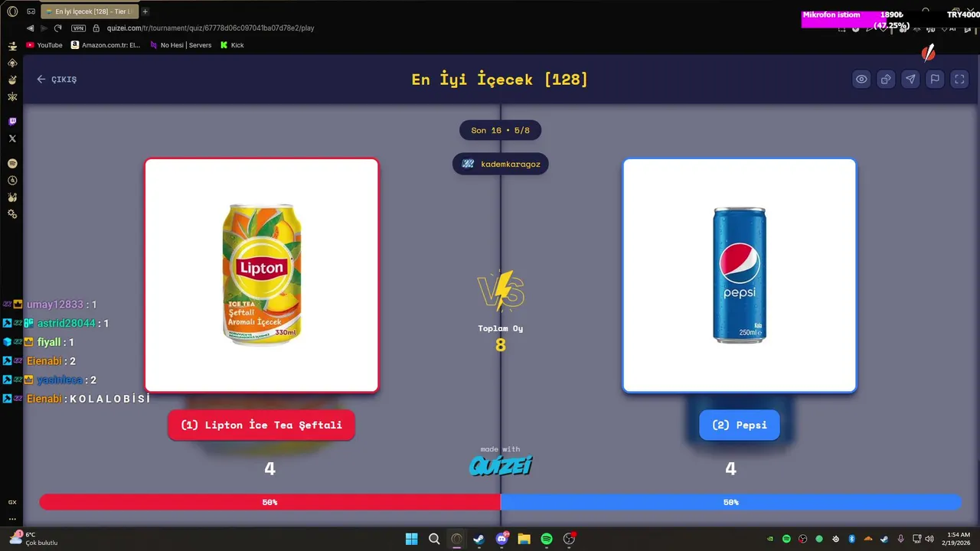Open Steam from the taskbar
This screenshot has width=980, height=551.
(x=479, y=539)
